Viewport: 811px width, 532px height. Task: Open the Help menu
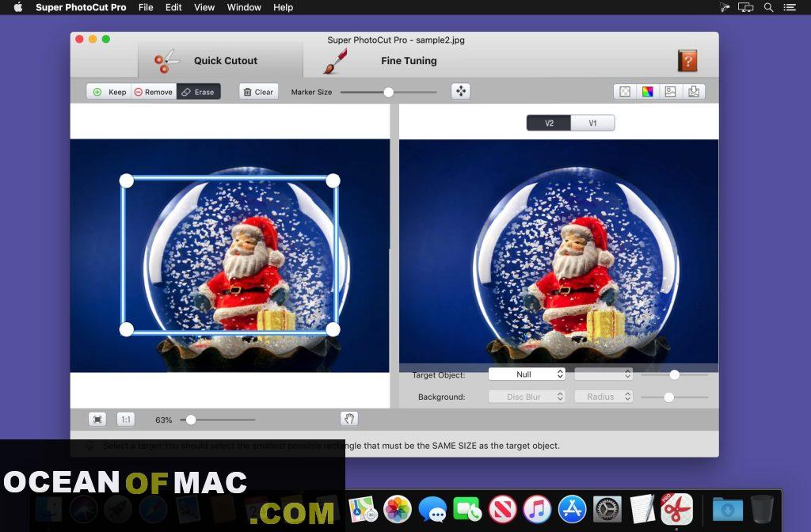[283, 7]
